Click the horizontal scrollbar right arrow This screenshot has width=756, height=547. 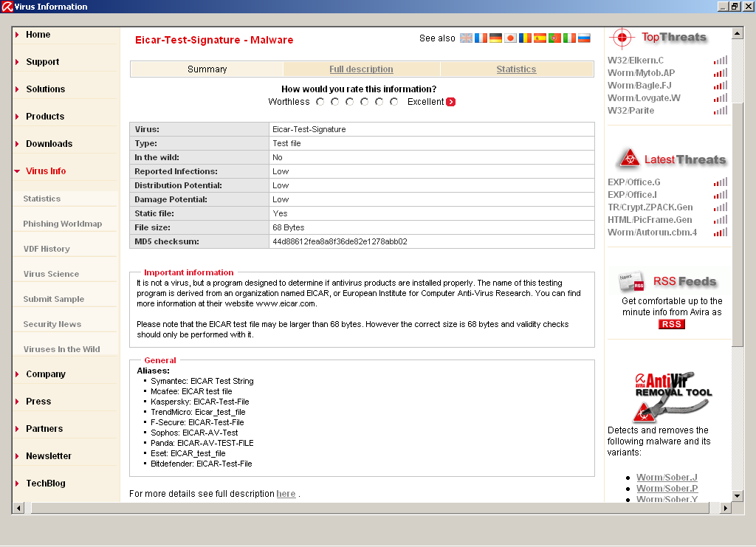coord(726,508)
